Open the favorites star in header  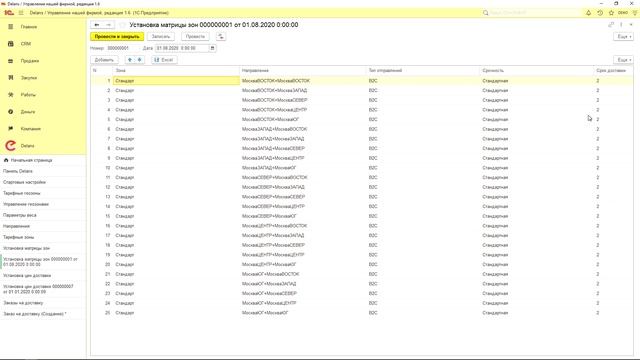pos(611,13)
